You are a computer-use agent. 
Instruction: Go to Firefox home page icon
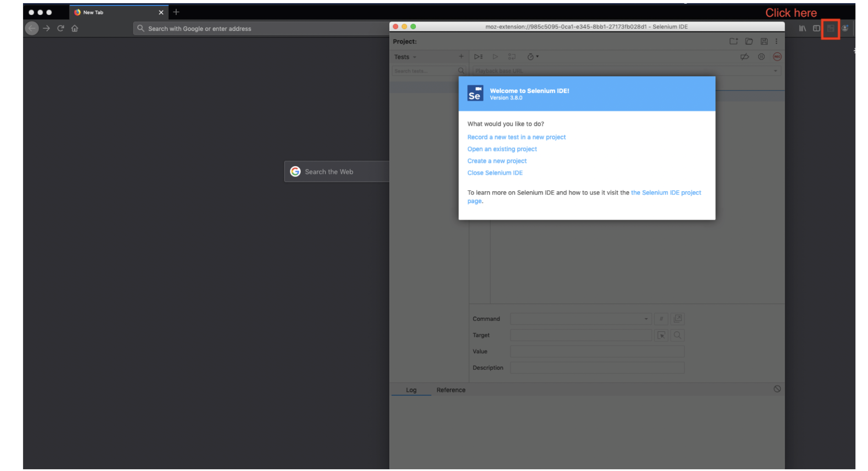point(75,29)
